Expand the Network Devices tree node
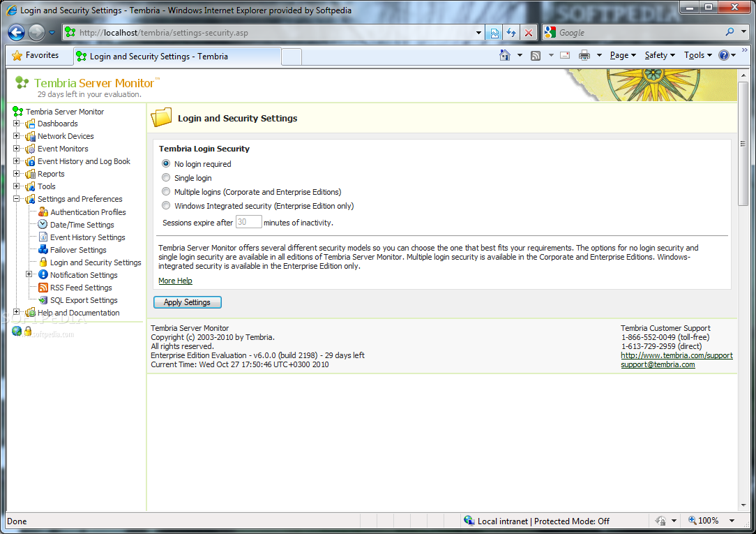 pyautogui.click(x=17, y=136)
